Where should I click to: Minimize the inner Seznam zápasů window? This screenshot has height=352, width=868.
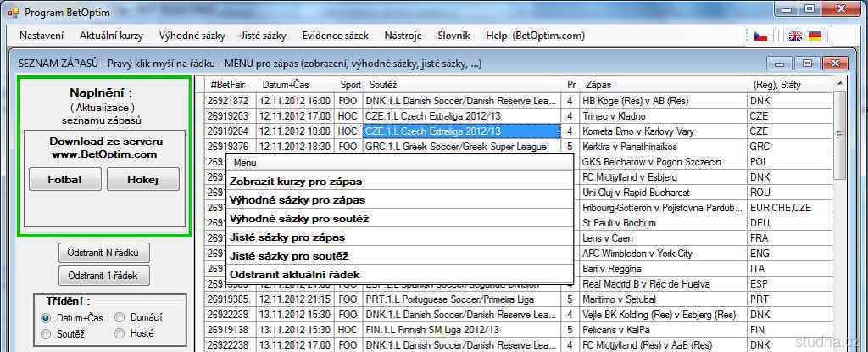coord(780,64)
